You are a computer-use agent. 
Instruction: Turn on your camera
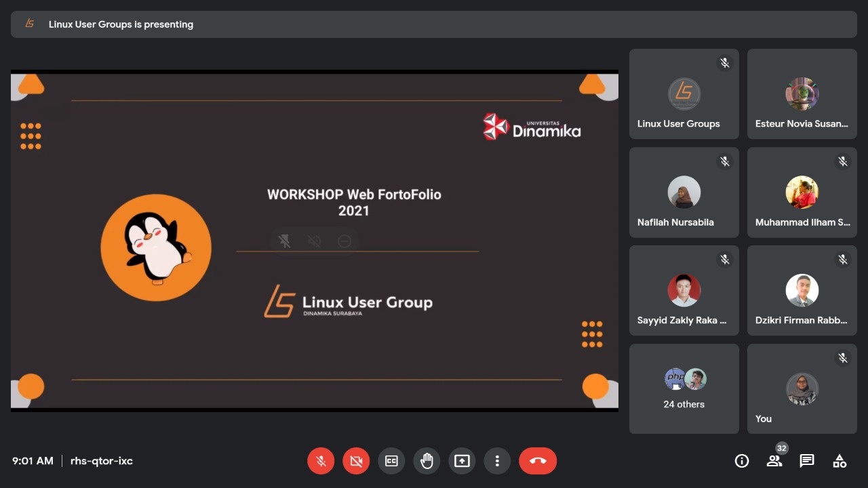pyautogui.click(x=356, y=461)
